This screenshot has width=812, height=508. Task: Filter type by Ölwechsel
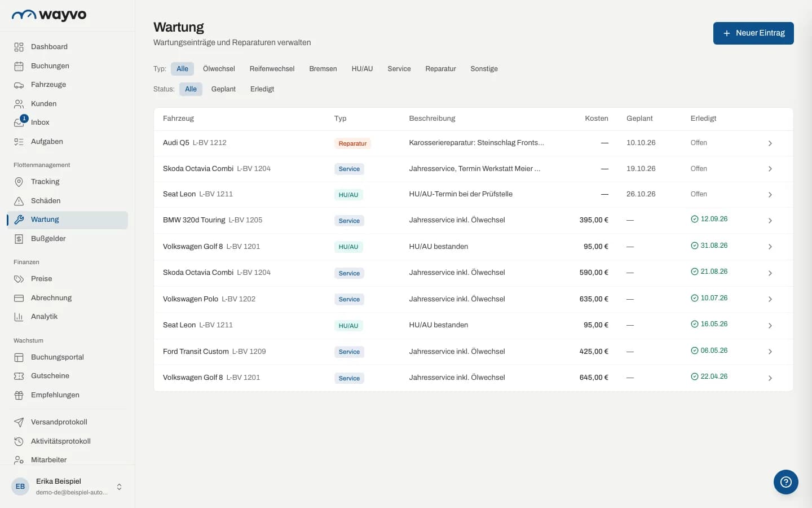[x=219, y=69]
